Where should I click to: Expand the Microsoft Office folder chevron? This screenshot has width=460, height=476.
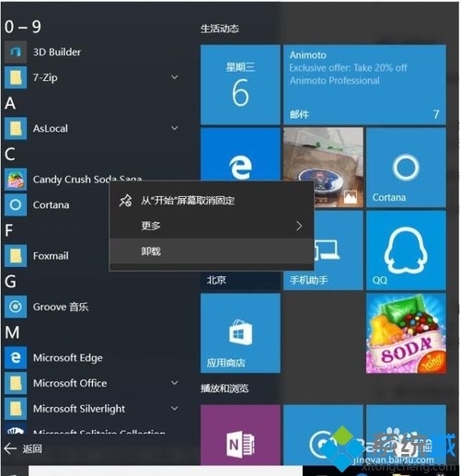pyautogui.click(x=175, y=383)
